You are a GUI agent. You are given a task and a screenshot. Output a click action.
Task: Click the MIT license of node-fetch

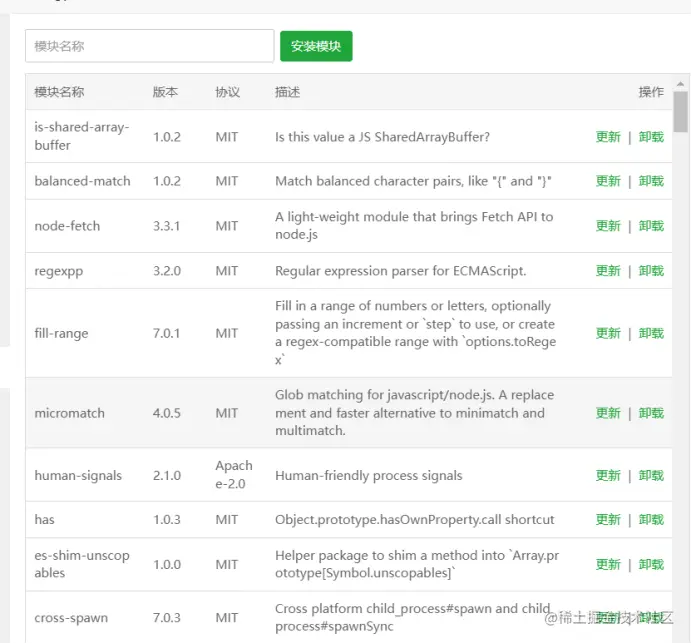click(226, 226)
